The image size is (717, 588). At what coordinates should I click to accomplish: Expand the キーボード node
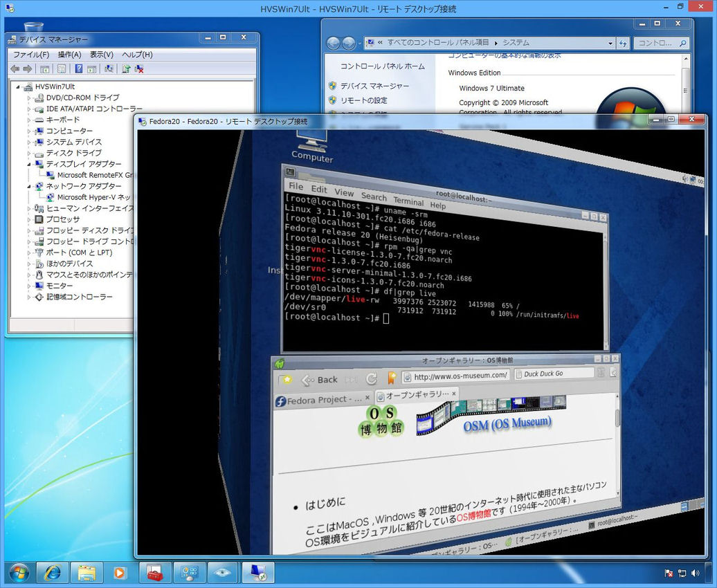click(29, 120)
